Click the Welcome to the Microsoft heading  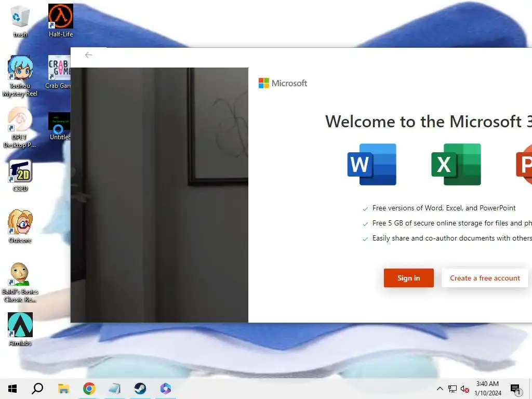point(429,122)
